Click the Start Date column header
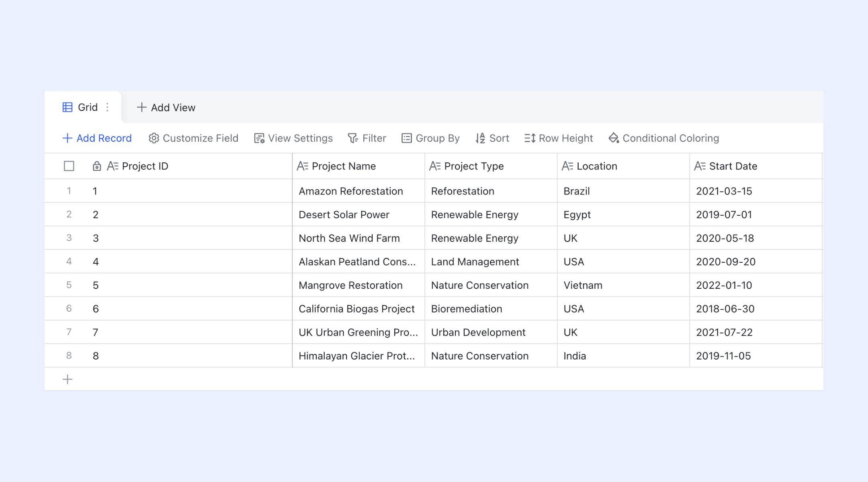This screenshot has height=482, width=868. (756, 166)
